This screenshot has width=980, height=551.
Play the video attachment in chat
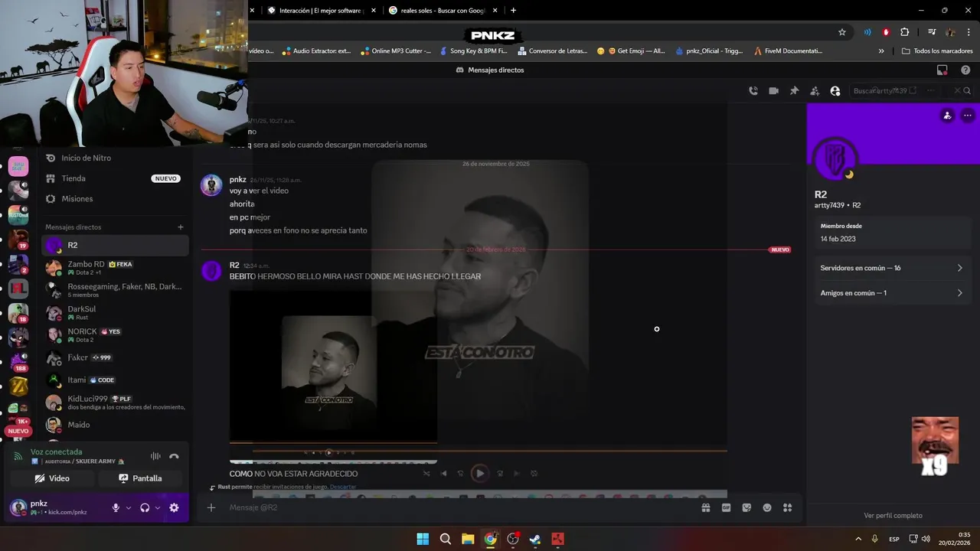coord(328,452)
